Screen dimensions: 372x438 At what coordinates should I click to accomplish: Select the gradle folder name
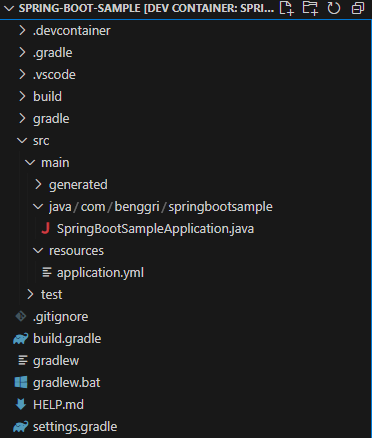click(51, 119)
